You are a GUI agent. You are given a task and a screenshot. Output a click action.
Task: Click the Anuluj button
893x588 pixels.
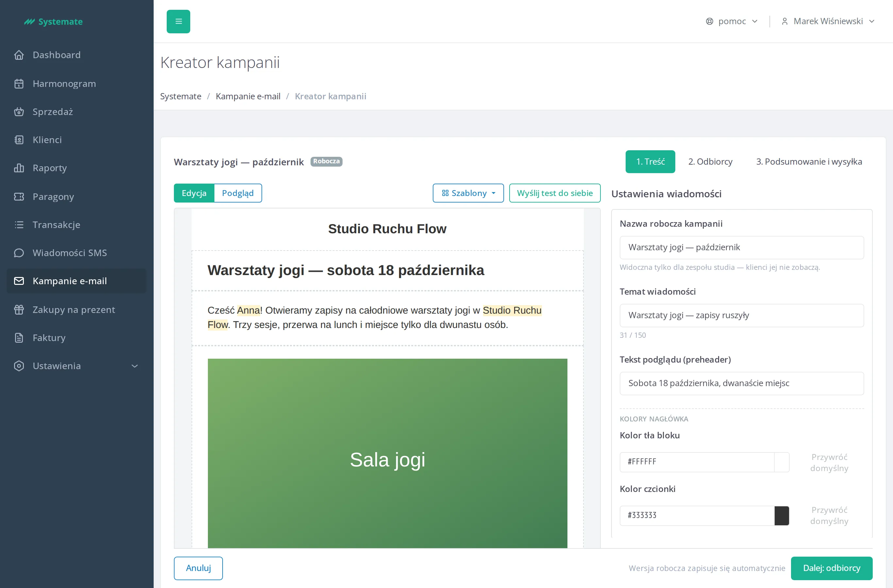[x=198, y=568]
